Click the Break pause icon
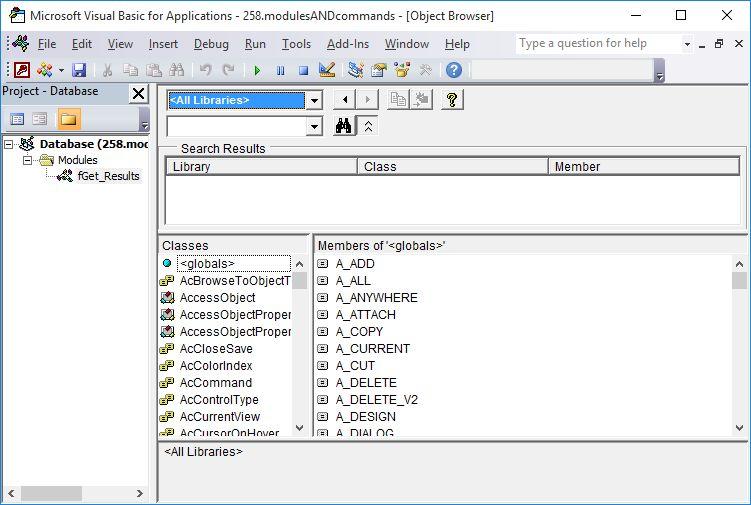 pos(280,70)
